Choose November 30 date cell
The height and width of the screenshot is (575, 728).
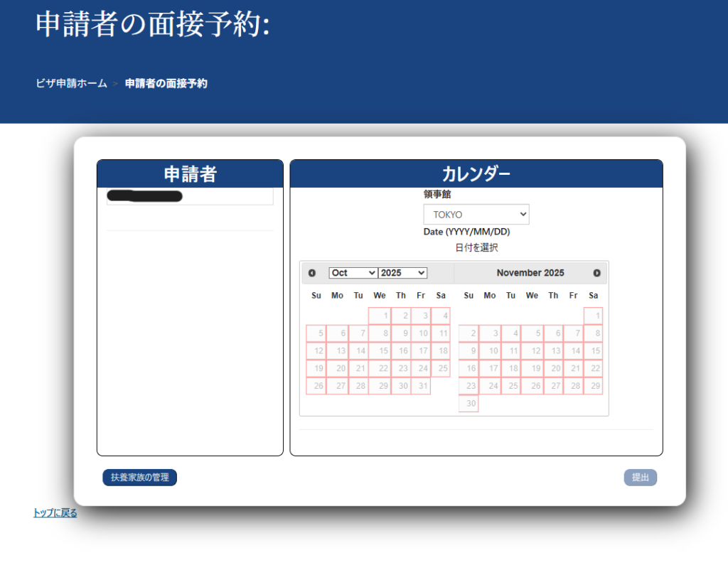pos(469,404)
